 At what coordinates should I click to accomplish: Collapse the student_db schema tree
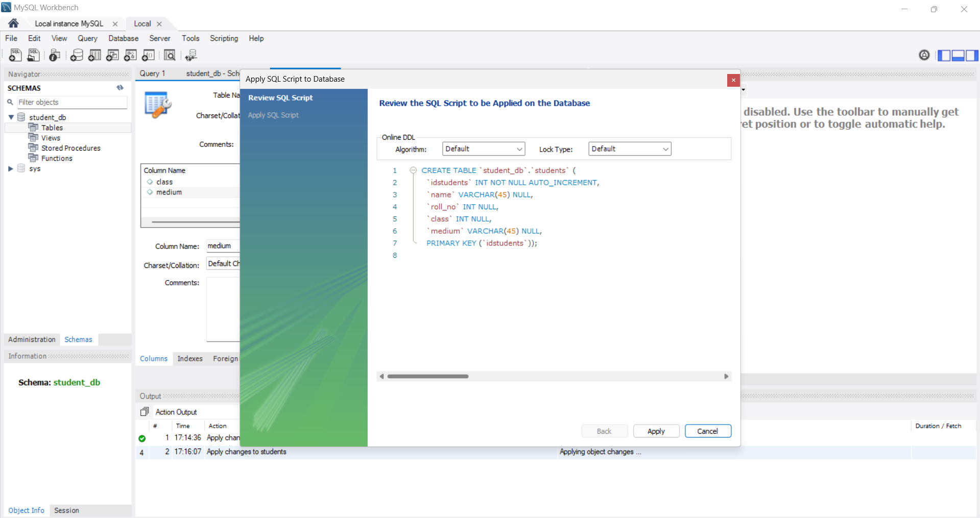11,117
